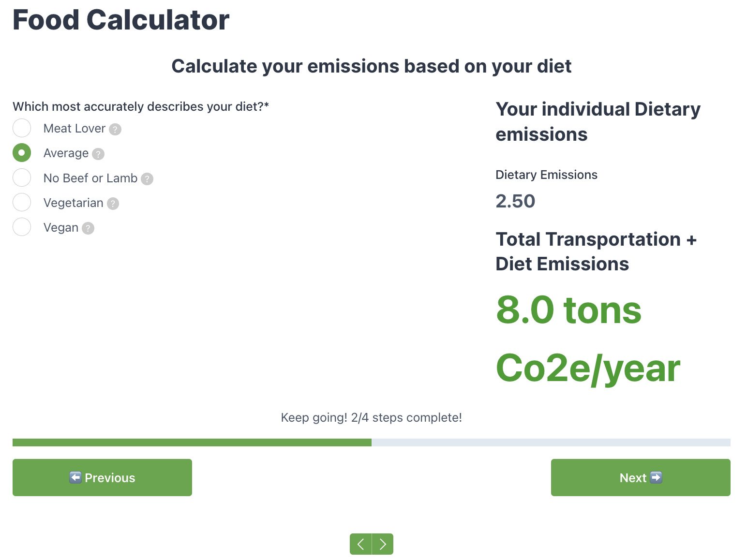Click the Vegetarian option label text
Screen dimensions: 747x560
tap(73, 203)
